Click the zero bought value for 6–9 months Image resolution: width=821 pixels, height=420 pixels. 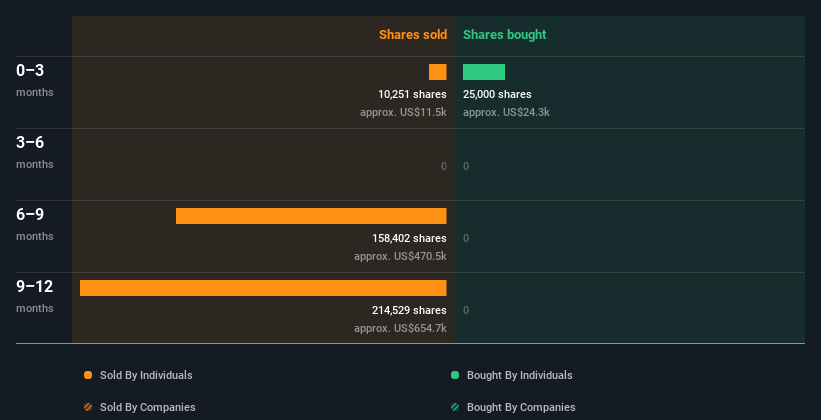tap(466, 238)
